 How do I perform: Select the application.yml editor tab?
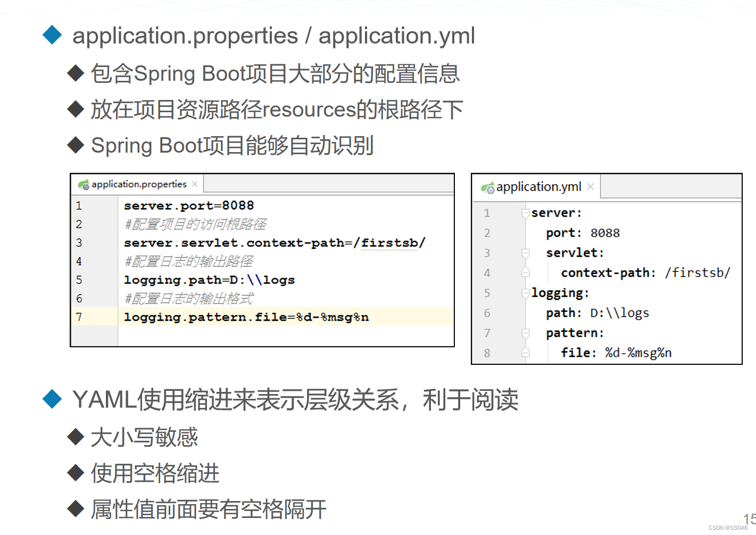point(537,187)
